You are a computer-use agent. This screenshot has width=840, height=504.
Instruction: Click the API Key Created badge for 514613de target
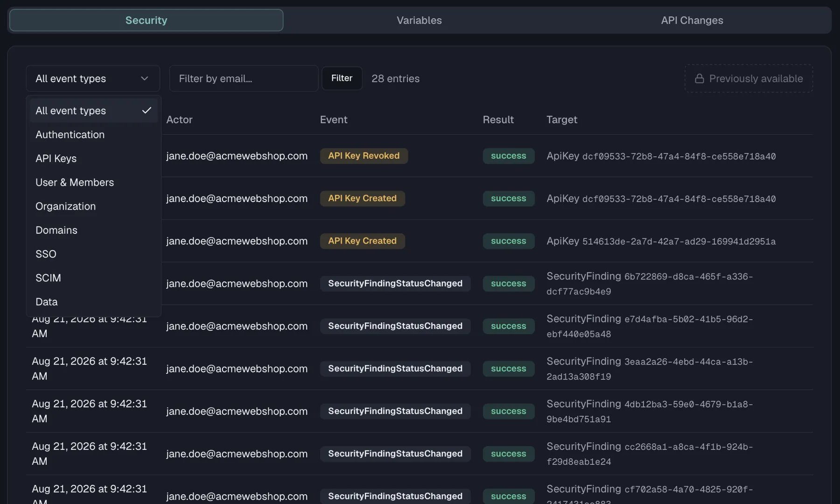362,241
